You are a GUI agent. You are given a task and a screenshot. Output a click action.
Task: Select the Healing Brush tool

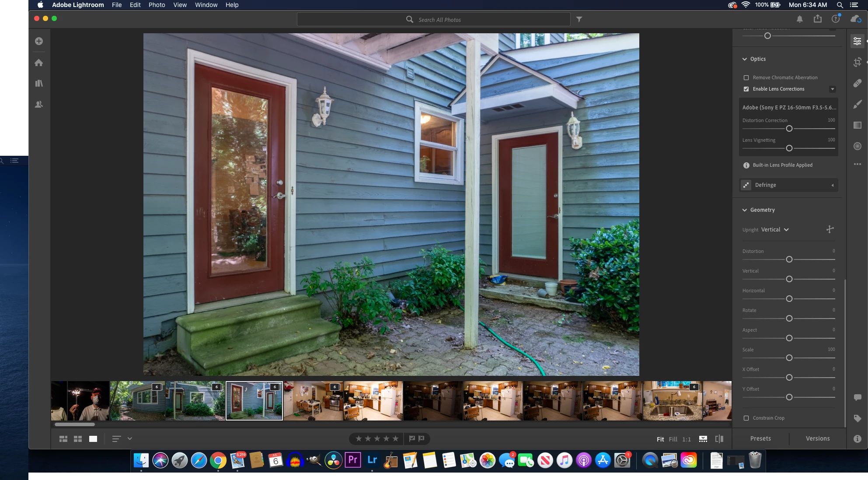pyautogui.click(x=857, y=83)
